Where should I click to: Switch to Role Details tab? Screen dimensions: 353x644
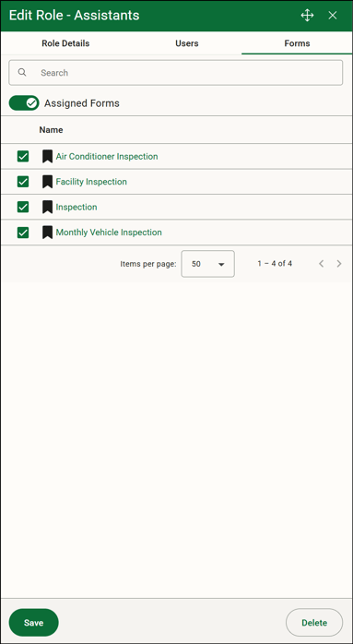coord(65,43)
